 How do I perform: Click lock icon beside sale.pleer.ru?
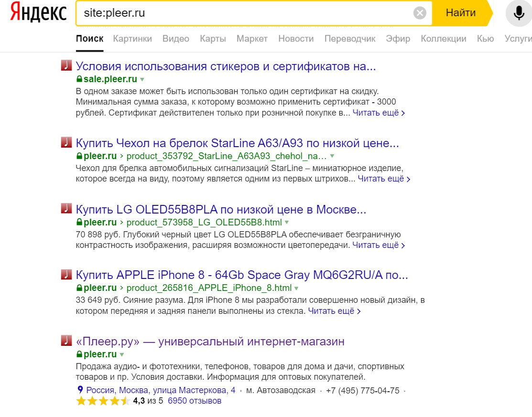[x=79, y=79]
